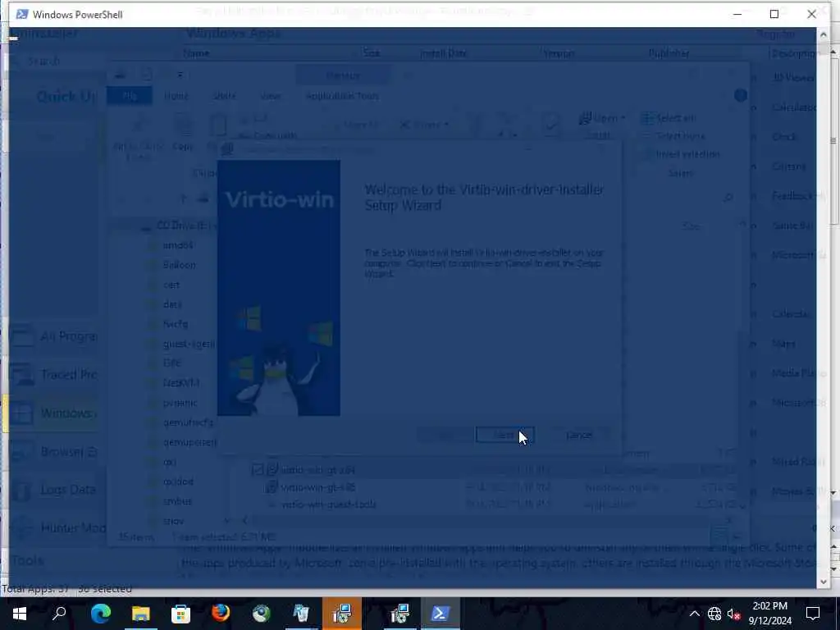
Task: Launch Firefox from taskbar
Action: point(221,614)
